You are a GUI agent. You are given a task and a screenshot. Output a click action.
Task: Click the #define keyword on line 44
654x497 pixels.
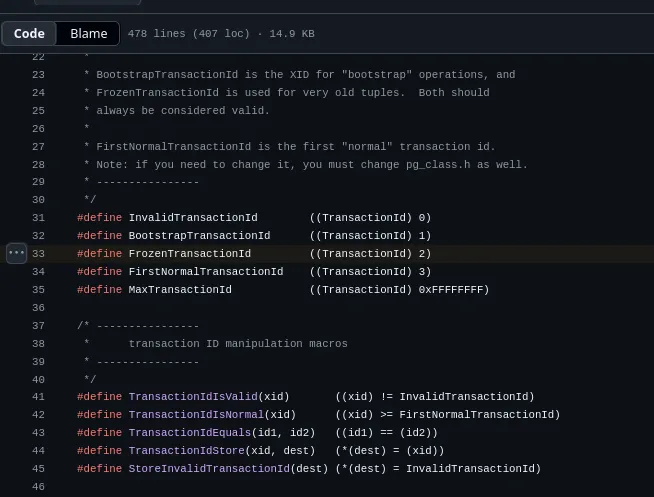click(99, 451)
